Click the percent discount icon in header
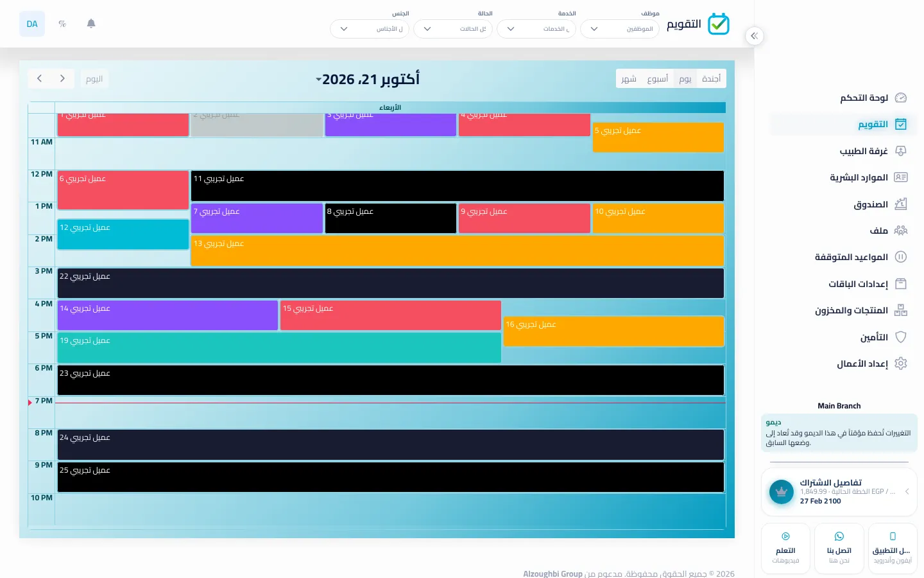Screen dimensions: 924x578 point(62,24)
